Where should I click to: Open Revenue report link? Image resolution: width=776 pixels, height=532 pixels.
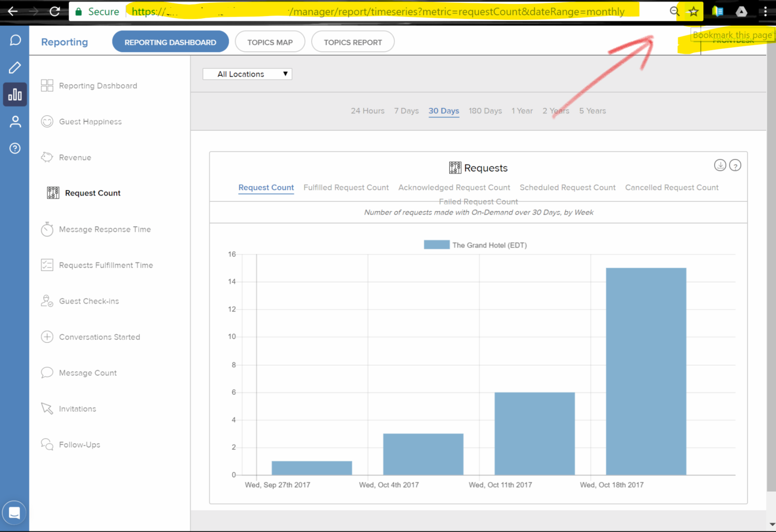click(75, 158)
